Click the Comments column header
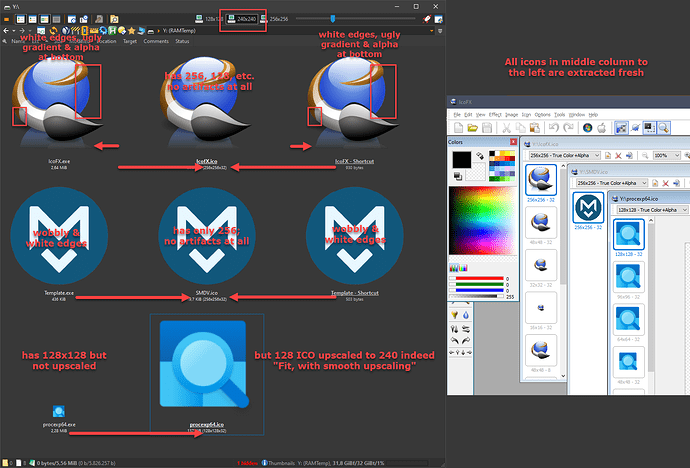 156,41
